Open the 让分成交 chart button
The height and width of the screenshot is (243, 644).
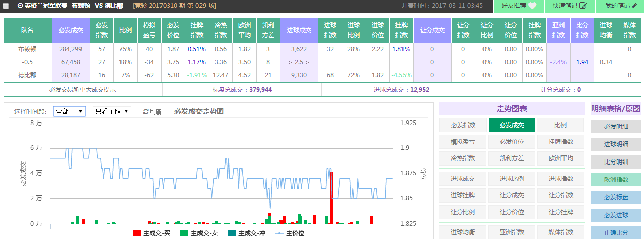(x=511, y=195)
